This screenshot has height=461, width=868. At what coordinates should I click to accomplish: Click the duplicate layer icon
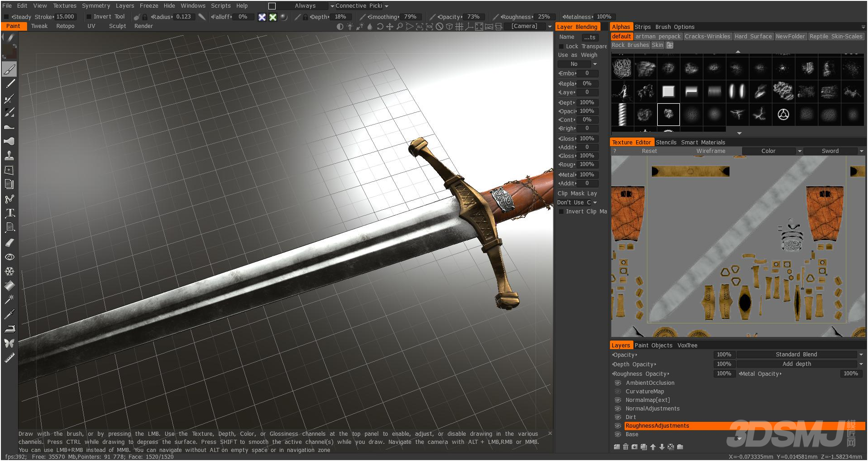[644, 447]
